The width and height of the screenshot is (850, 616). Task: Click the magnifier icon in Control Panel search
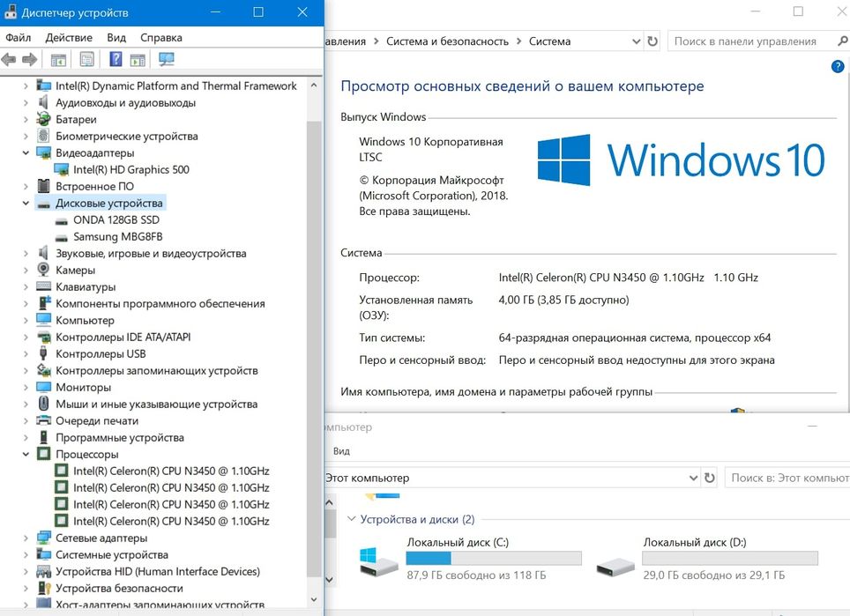(x=842, y=41)
